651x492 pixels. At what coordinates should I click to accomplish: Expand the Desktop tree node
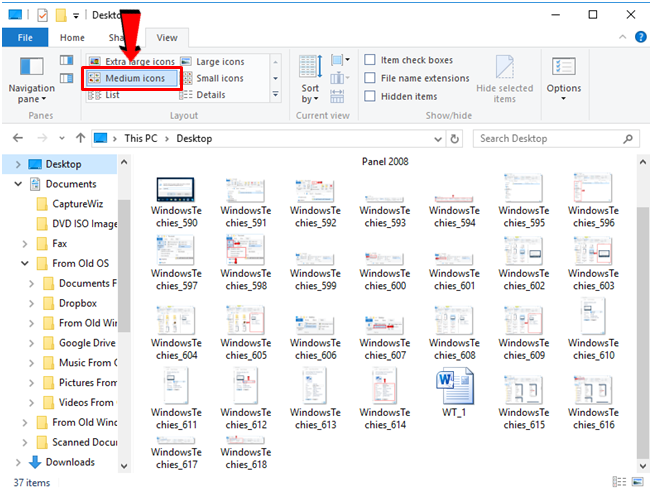click(18, 164)
